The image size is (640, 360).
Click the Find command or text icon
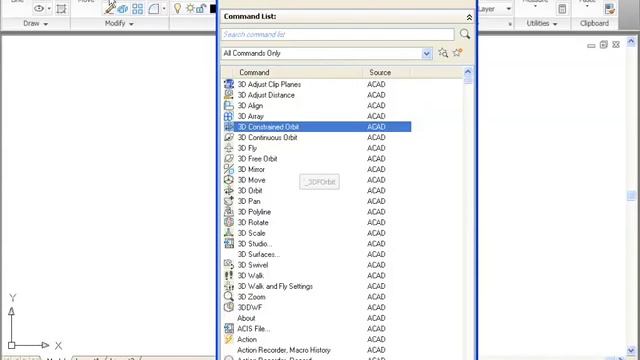pos(443,53)
